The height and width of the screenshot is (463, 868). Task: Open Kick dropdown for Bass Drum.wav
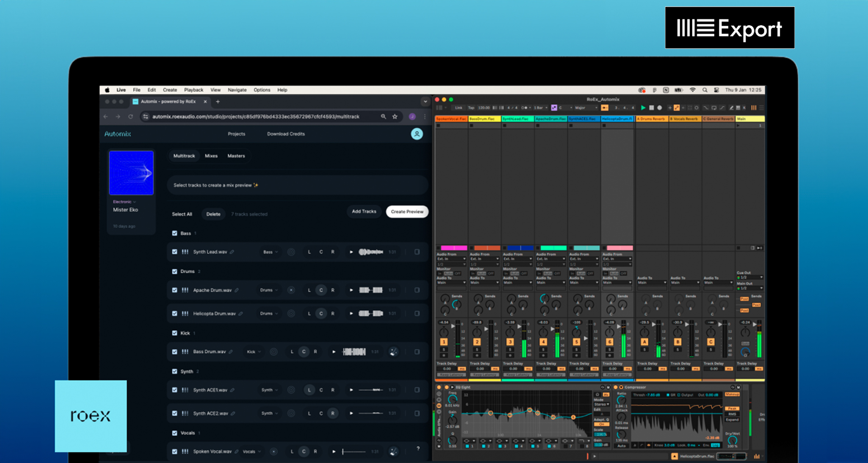pyautogui.click(x=254, y=352)
